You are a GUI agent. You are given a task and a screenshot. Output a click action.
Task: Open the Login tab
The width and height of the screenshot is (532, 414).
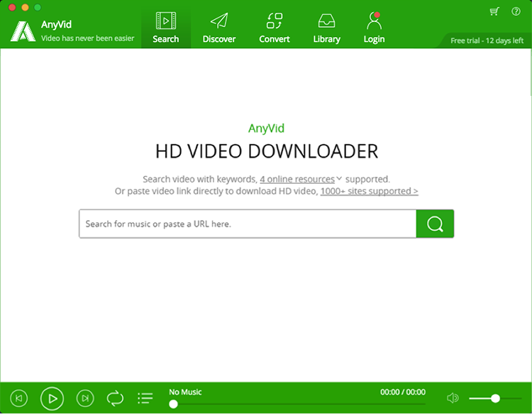coord(374,28)
